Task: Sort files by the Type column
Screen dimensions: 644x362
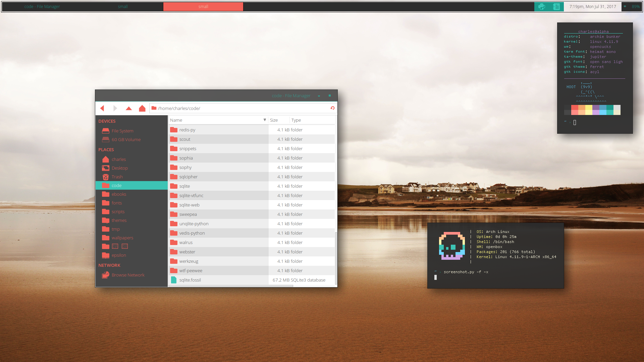Action: [x=296, y=120]
